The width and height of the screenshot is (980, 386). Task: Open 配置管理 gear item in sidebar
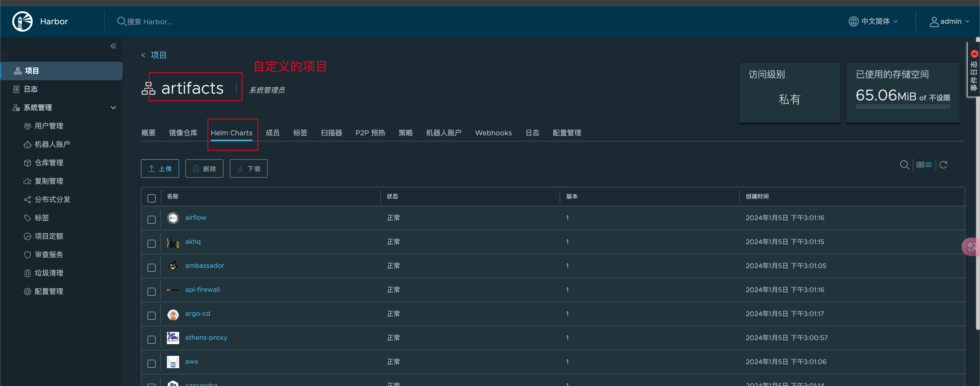click(48, 291)
